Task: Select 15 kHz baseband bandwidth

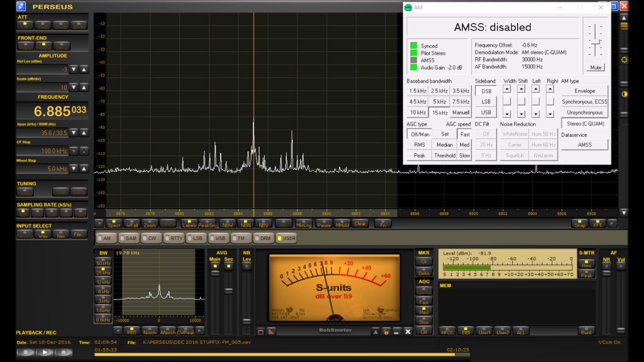Action: point(439,113)
